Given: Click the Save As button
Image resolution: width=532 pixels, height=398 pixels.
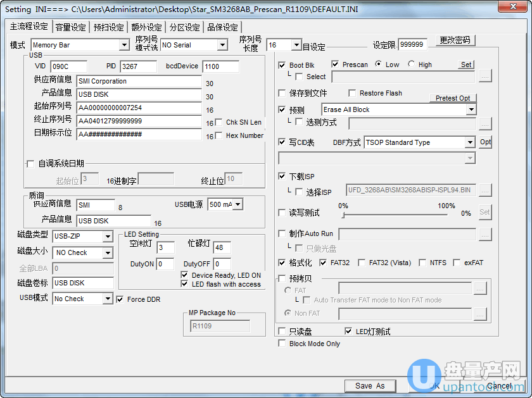Looking at the screenshot, I should pyautogui.click(x=370, y=385).
